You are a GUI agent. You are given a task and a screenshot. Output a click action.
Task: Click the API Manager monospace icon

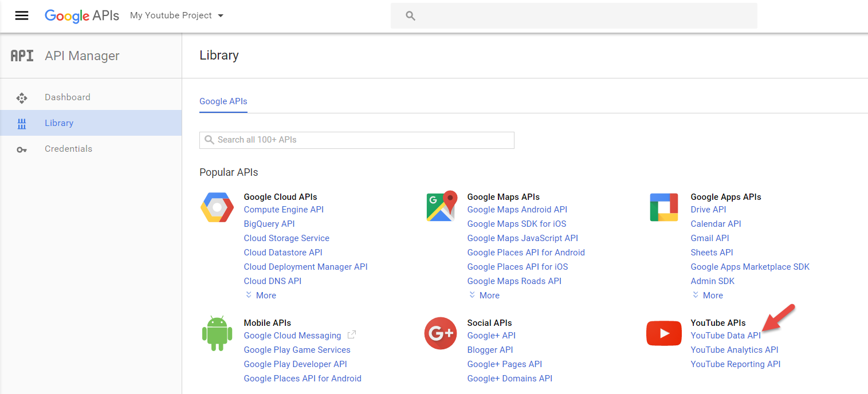click(x=22, y=56)
